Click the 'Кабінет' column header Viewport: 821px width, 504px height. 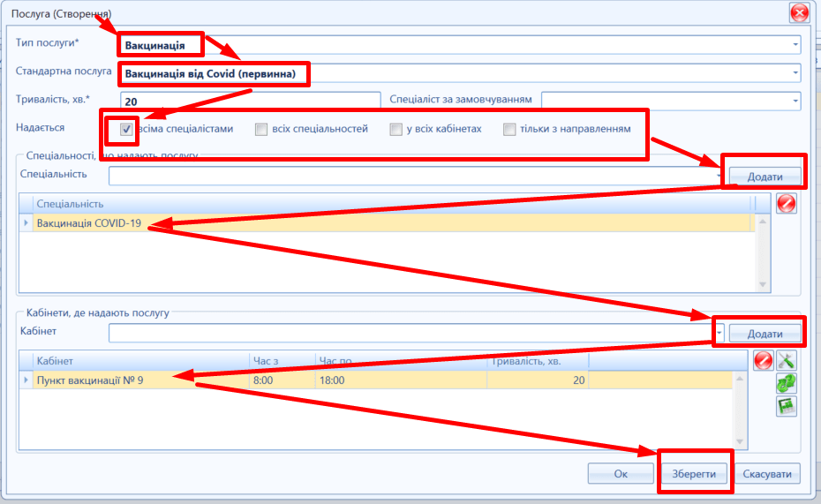click(x=141, y=361)
